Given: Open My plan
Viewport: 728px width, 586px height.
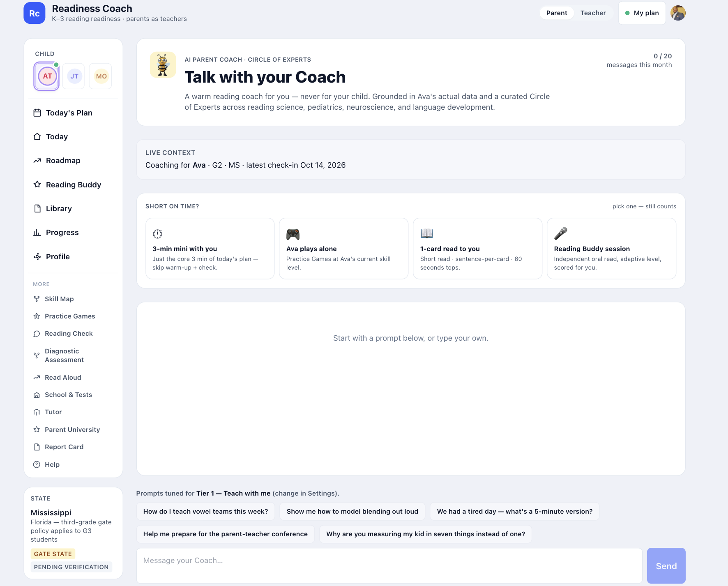Looking at the screenshot, I should (x=642, y=13).
